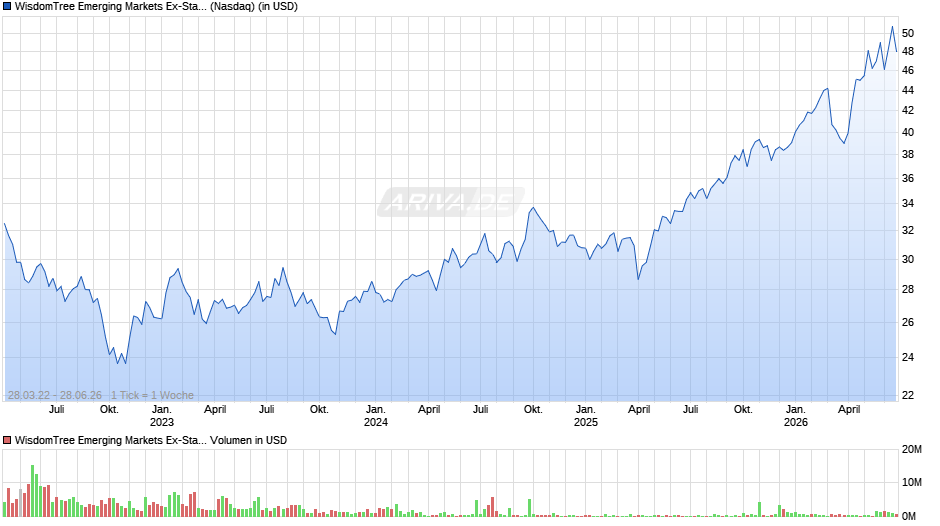Click the WisdomTree Volumen in USD title
This screenshot has height=526, width=940.
click(x=150, y=440)
